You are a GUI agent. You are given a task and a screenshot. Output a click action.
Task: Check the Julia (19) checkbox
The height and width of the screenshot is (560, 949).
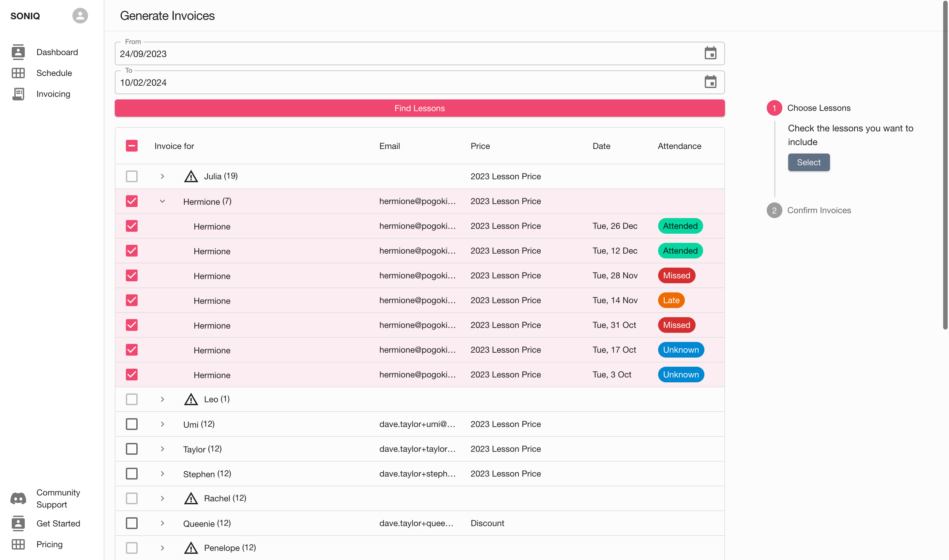pos(131,176)
